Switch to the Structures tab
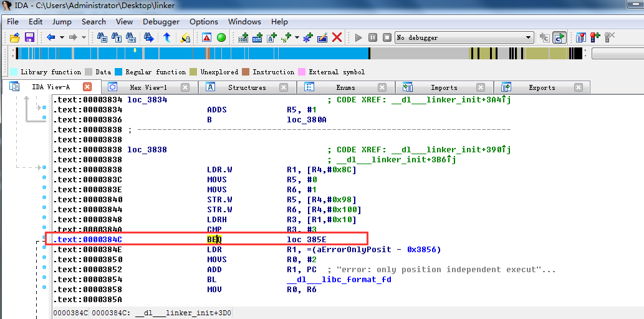Image resolution: width=644 pixels, height=319 pixels. point(247,87)
